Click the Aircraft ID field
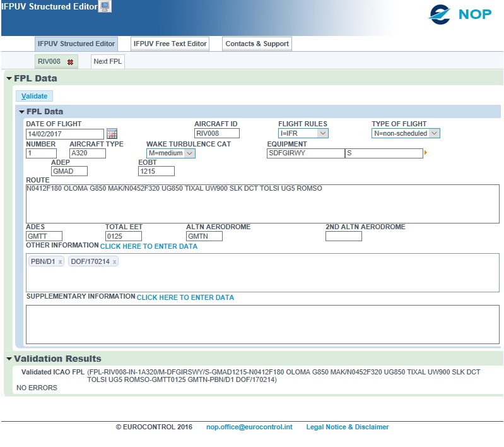The height and width of the screenshot is (447, 504). [x=217, y=133]
